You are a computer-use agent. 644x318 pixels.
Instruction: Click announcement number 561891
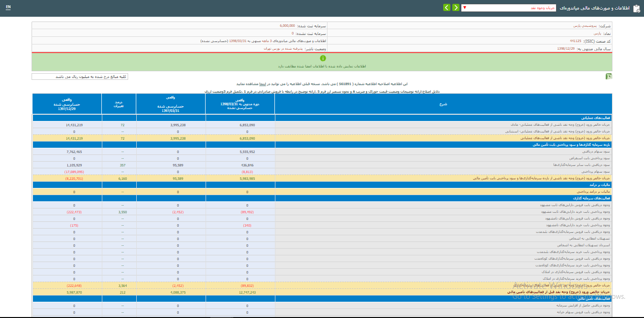click(345, 83)
